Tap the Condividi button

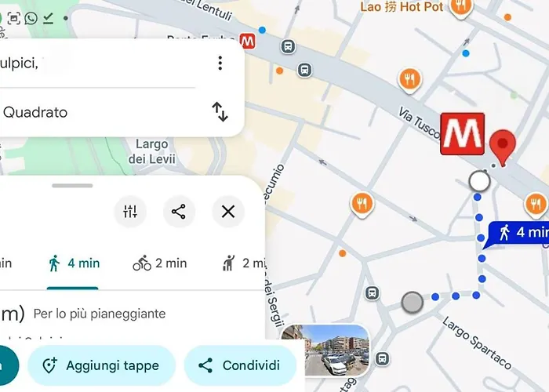pos(240,365)
